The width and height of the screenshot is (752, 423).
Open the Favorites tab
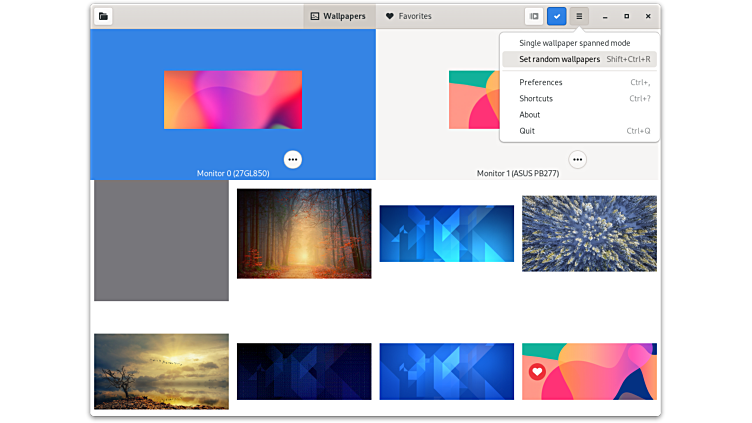click(408, 16)
